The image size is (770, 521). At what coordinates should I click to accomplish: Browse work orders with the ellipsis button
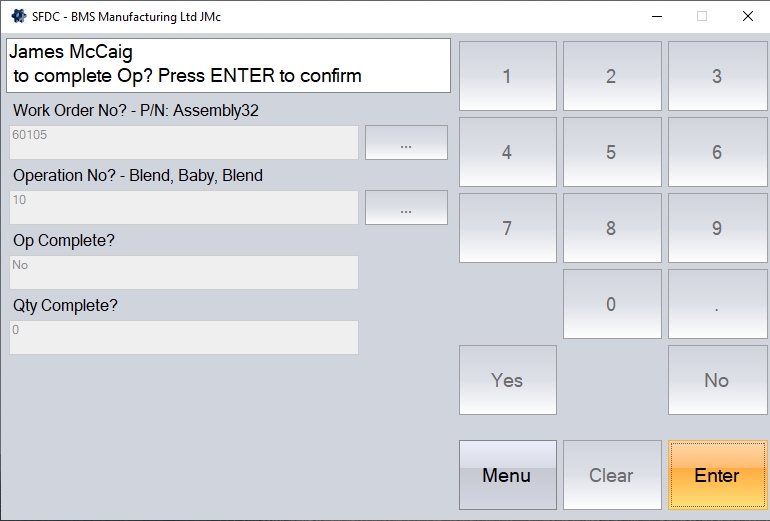[x=406, y=143]
